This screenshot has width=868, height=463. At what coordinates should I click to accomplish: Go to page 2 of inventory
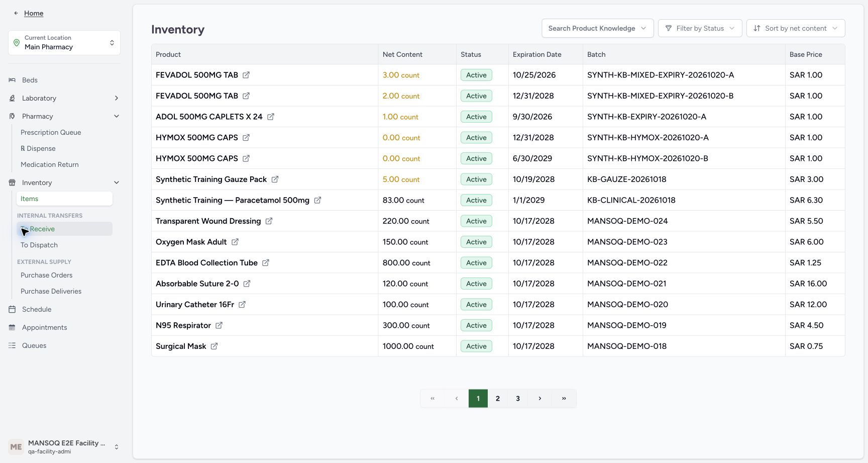(498, 398)
